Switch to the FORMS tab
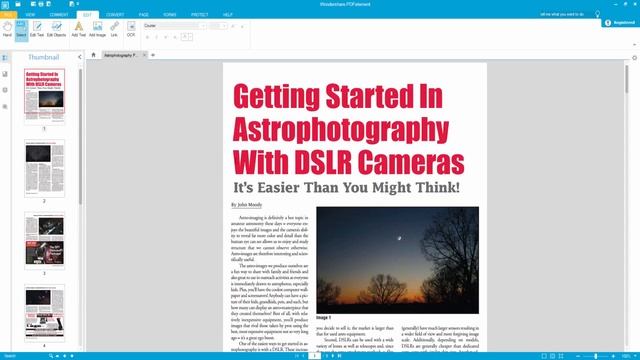This screenshot has height=360, width=640. coord(170,15)
